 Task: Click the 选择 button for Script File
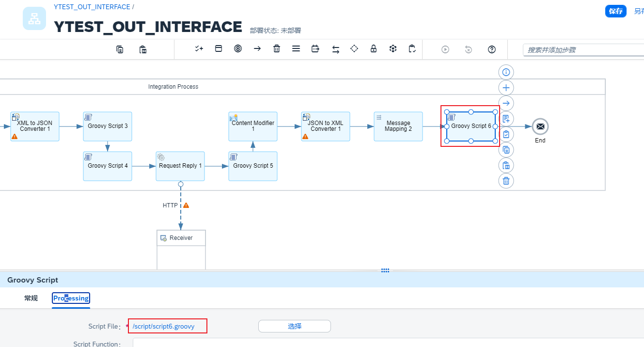[x=294, y=326]
